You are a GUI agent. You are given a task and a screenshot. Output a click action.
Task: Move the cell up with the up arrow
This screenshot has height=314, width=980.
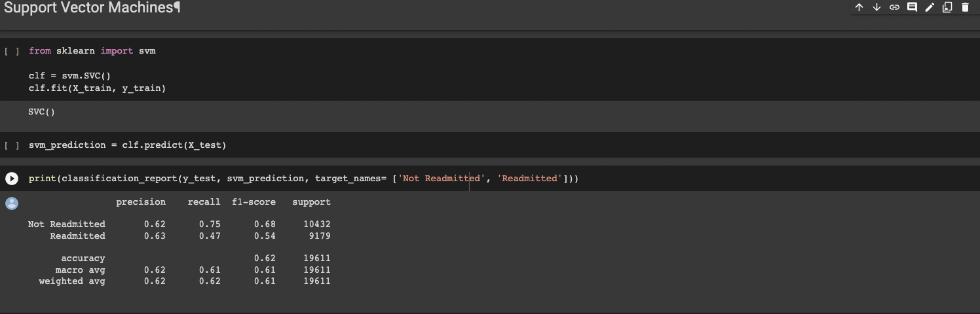pos(859,7)
